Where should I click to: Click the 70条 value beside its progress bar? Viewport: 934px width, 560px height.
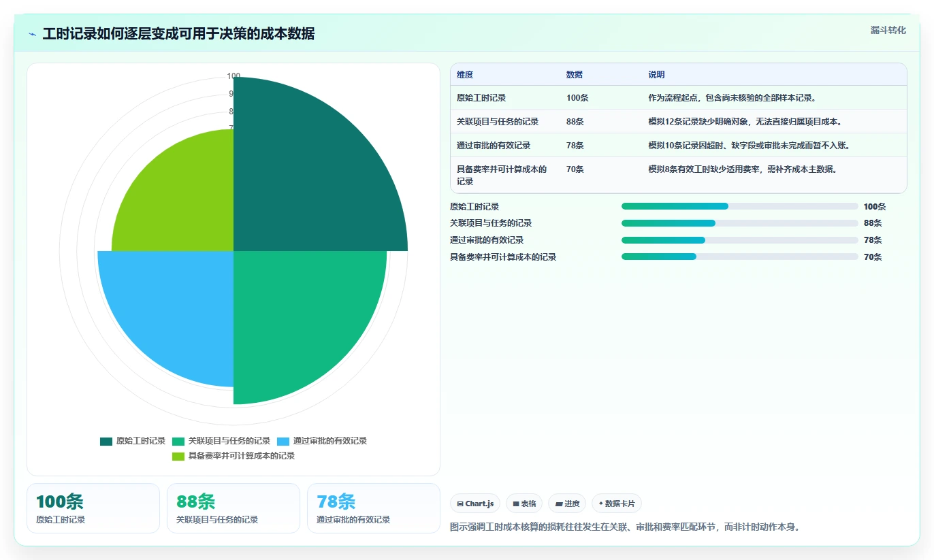[873, 257]
